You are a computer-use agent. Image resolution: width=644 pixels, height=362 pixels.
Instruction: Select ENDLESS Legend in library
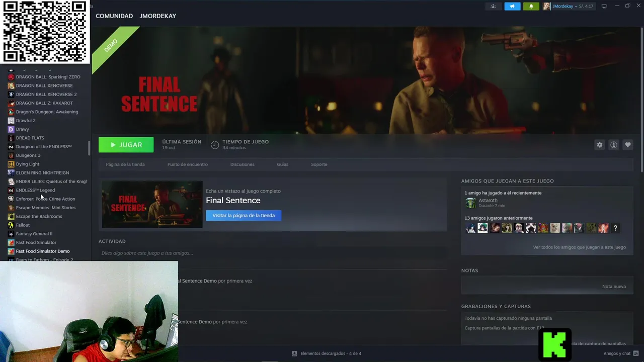[x=35, y=190]
